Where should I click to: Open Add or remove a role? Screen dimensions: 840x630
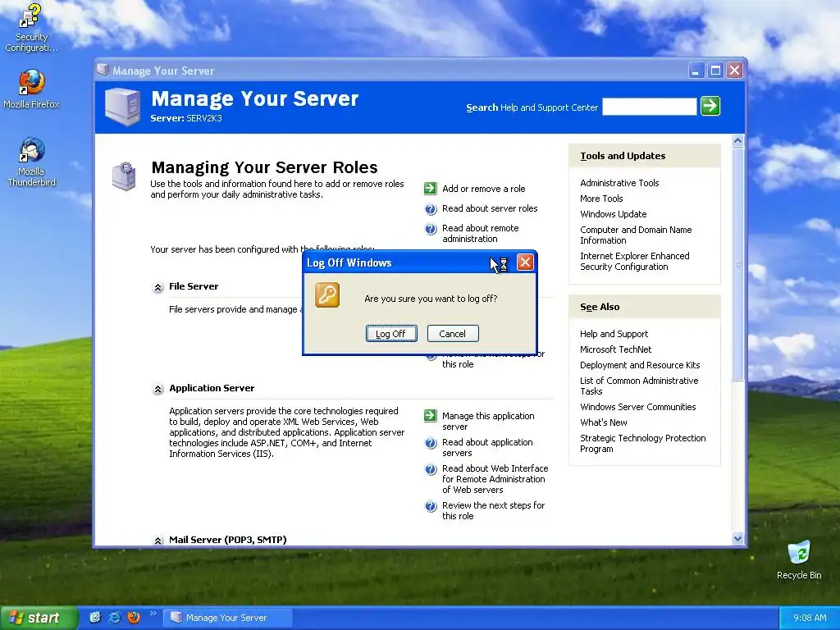pos(483,189)
